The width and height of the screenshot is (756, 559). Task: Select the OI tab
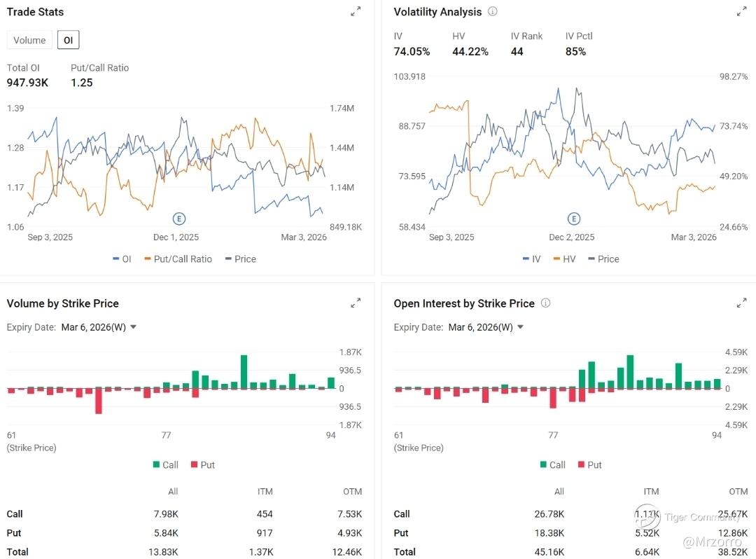(68, 40)
